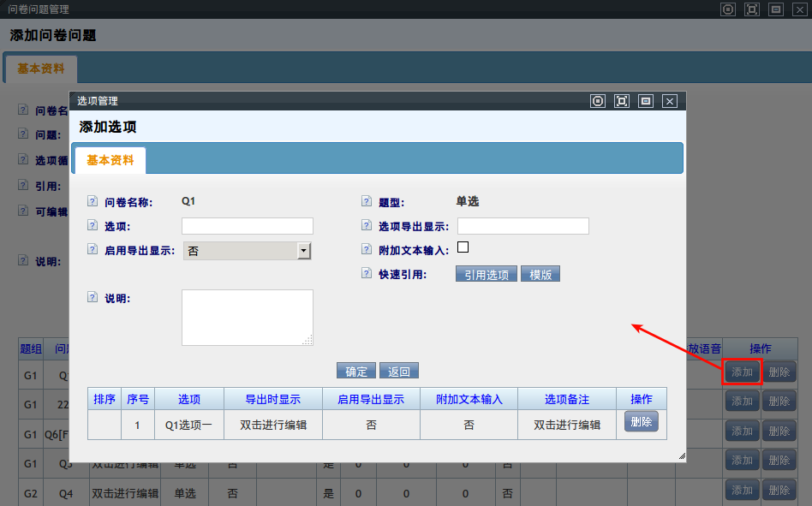Image resolution: width=812 pixels, height=506 pixels.
Task: Click help icon beside 启用导出显示
Action: click(x=93, y=250)
